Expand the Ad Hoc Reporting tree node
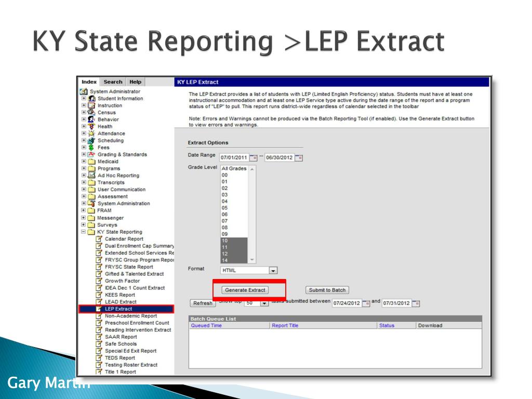 (x=84, y=176)
